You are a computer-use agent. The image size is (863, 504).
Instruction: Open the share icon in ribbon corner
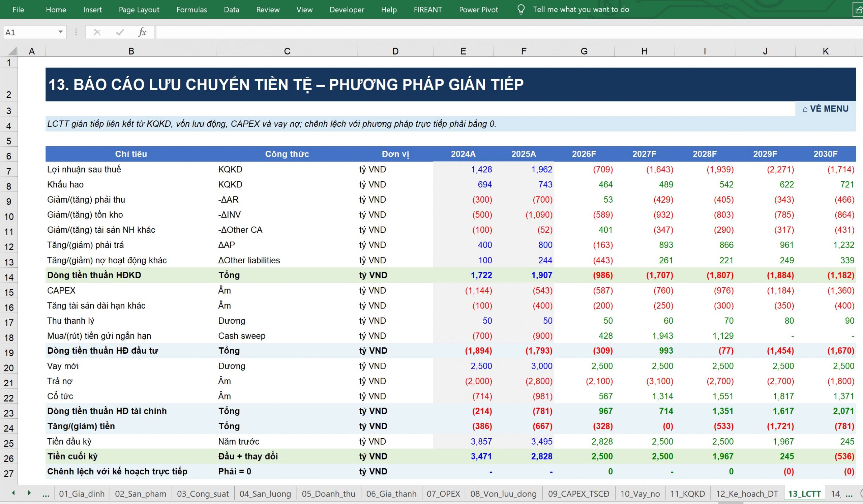pos(858,9)
